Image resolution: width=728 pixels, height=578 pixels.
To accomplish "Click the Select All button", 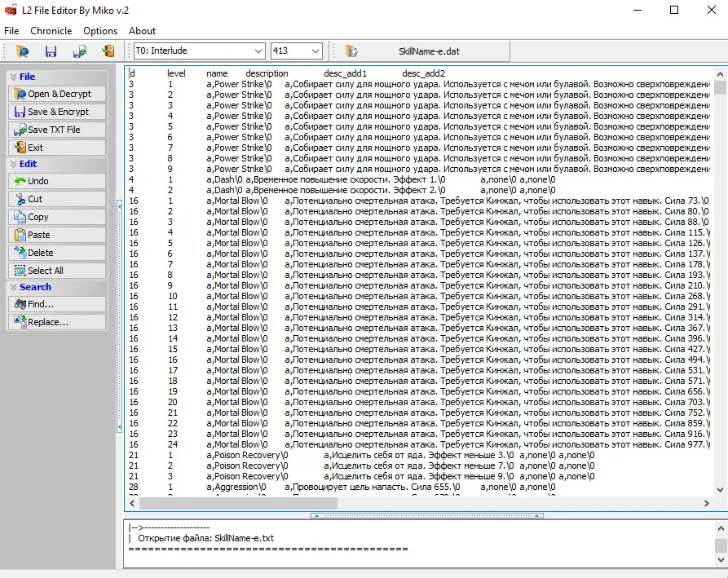I will coord(57,271).
